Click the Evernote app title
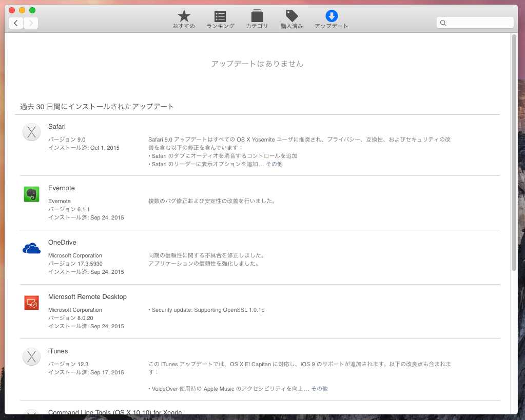Screen dimensions: 525x420 coord(62,188)
